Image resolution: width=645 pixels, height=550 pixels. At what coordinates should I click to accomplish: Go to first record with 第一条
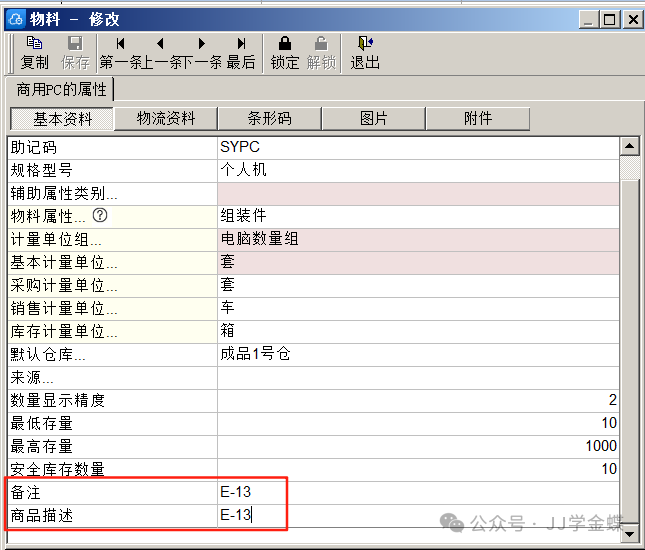(120, 52)
